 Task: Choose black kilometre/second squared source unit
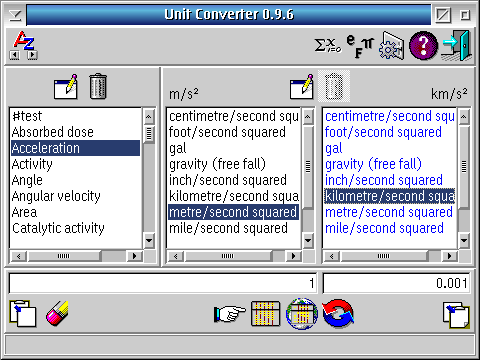click(x=234, y=196)
